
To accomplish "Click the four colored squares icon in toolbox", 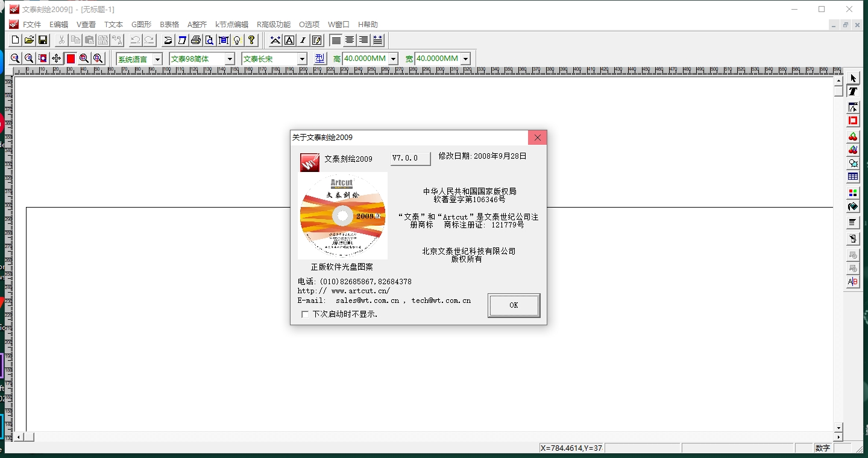I will 853,193.
